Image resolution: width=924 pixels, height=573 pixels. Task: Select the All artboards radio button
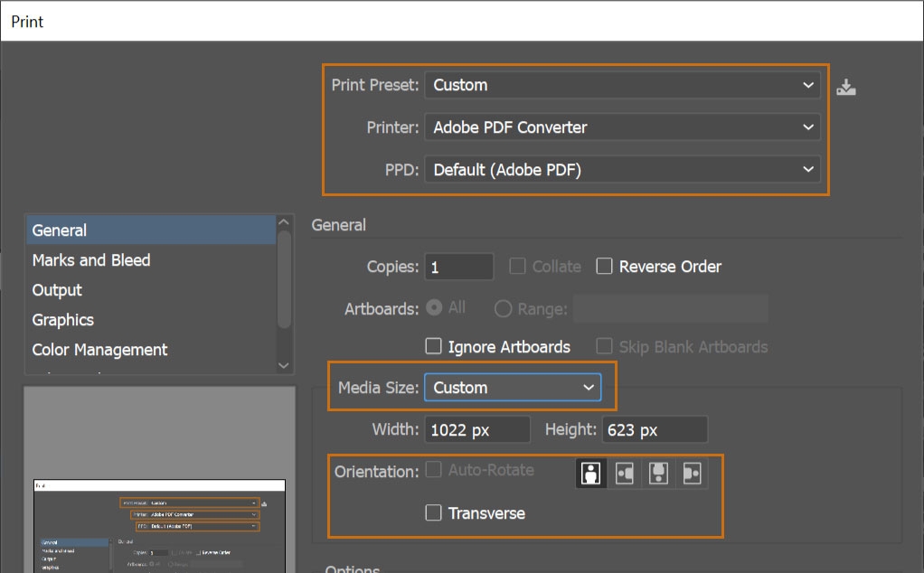[435, 307]
